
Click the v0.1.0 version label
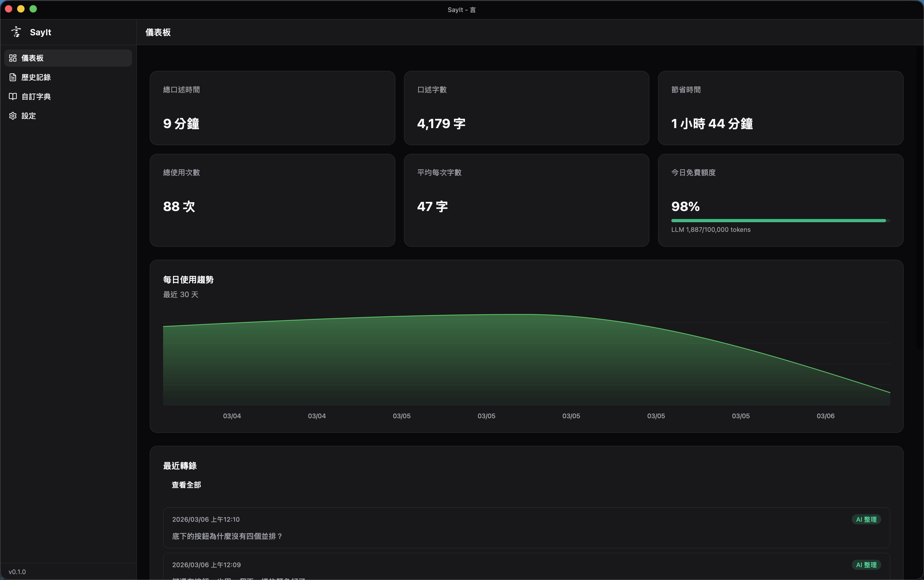pos(17,571)
